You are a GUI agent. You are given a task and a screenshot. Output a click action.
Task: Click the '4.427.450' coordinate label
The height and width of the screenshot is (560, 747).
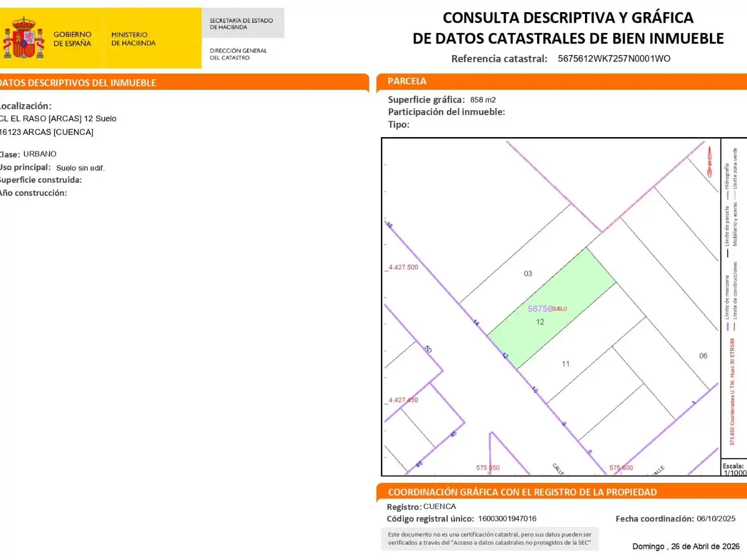click(x=403, y=400)
